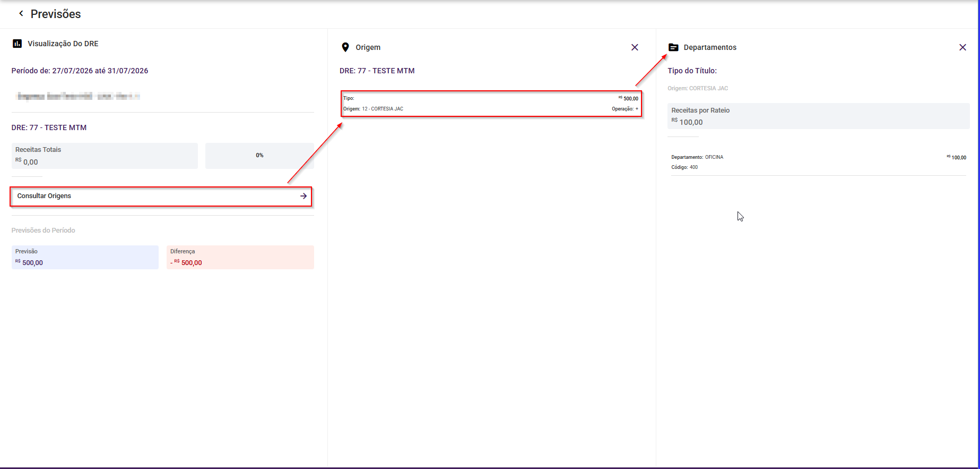This screenshot has width=980, height=469.
Task: Click the arrow icon in Consultar Origens row
Action: (x=303, y=196)
